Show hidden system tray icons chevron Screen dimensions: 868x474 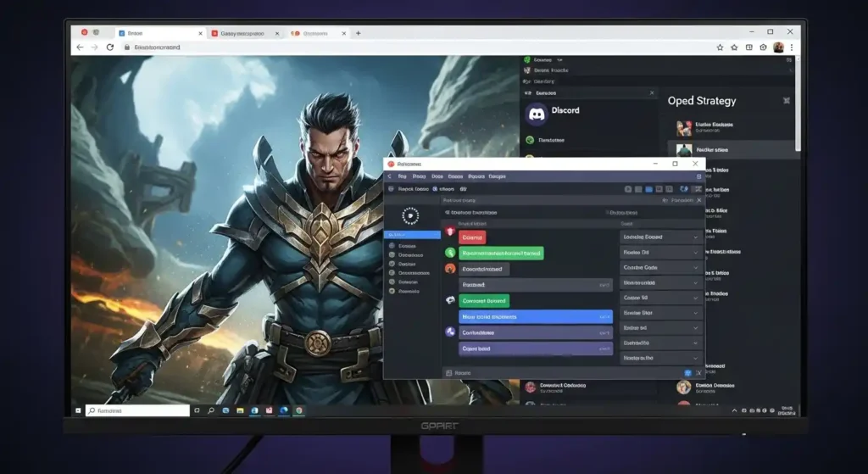[735, 411]
